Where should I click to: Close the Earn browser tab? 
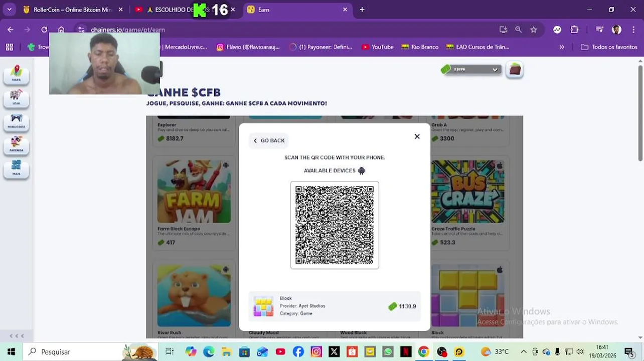345,10
